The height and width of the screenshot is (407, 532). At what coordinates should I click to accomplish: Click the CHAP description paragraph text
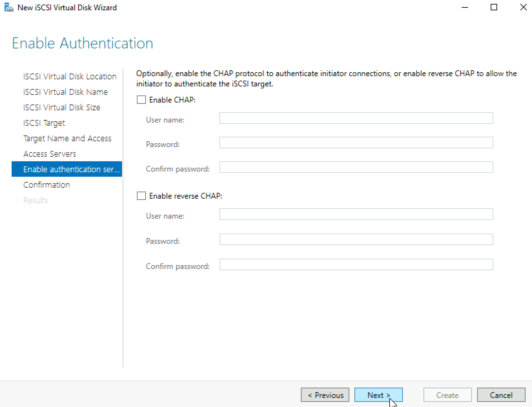click(x=326, y=79)
